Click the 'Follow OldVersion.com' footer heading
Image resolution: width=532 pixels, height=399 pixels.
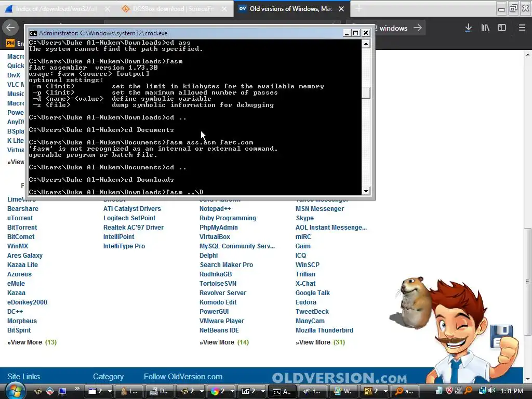coord(183,376)
